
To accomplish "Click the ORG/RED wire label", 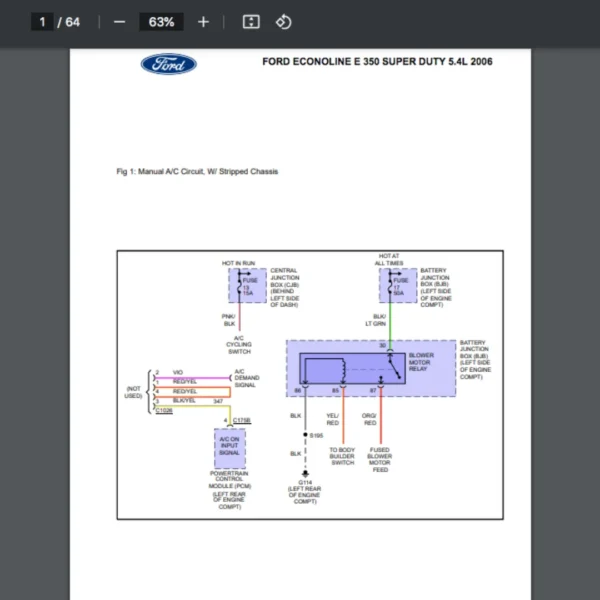I will pyautogui.click(x=370, y=419).
